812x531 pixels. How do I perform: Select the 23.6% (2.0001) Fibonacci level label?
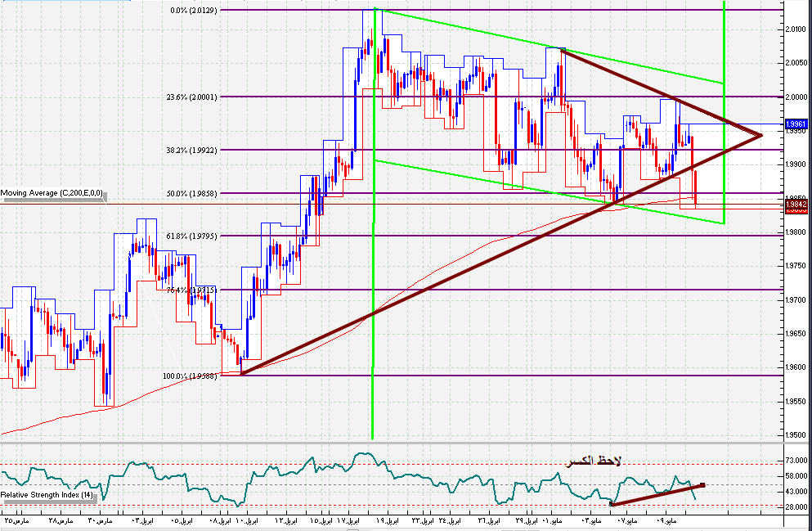click(x=191, y=97)
